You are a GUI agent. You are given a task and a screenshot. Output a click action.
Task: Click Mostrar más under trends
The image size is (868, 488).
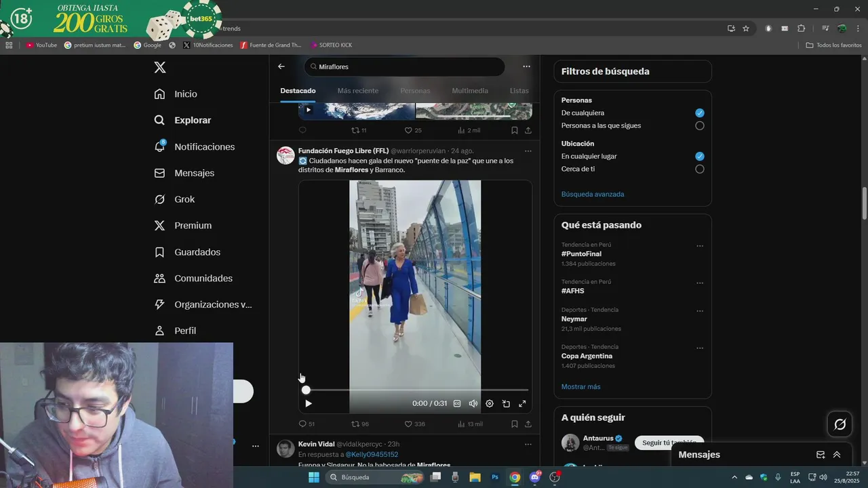pos(580,387)
